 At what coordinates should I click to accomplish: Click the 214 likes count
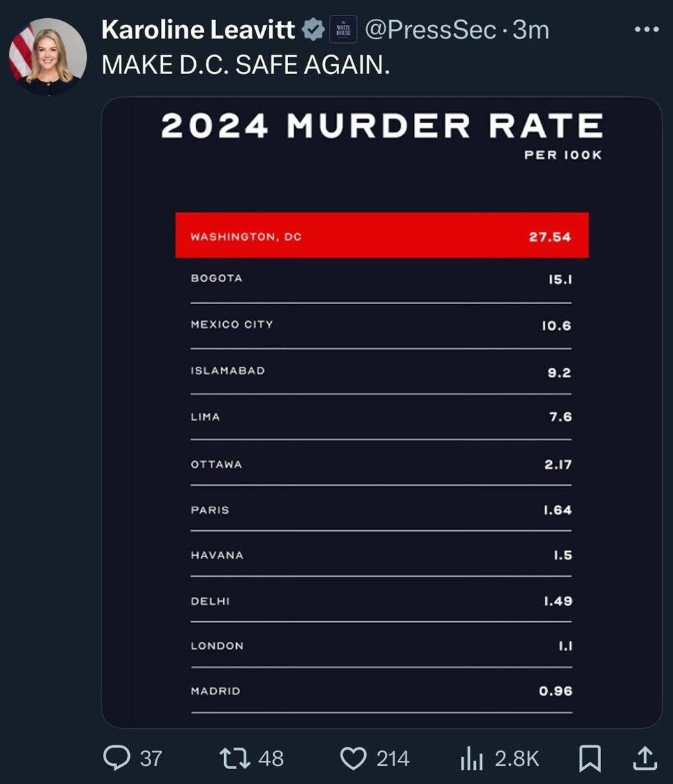(x=393, y=758)
